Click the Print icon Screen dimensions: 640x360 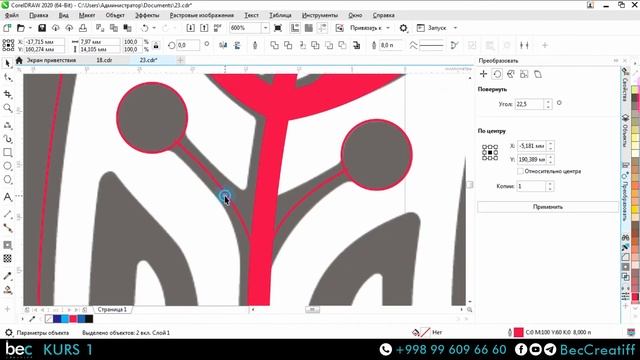(83, 28)
